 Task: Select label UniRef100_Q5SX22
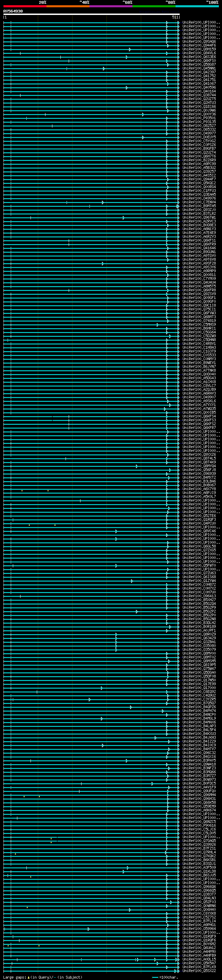199,971
